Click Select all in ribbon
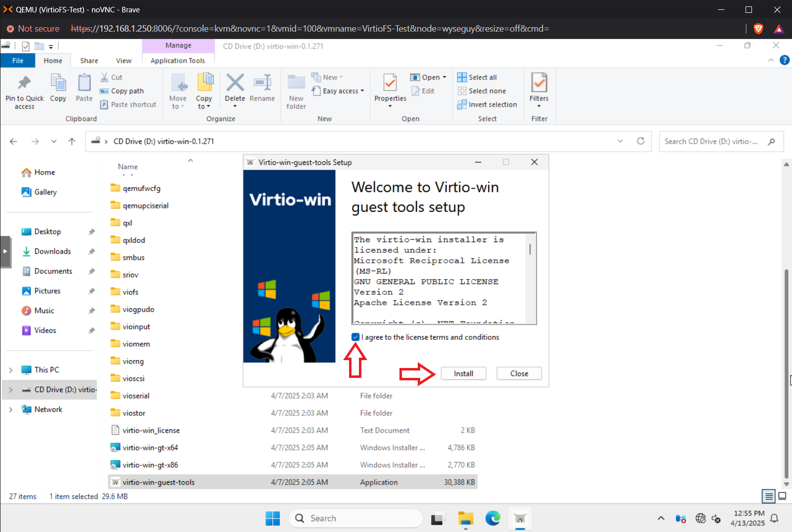 click(477, 77)
